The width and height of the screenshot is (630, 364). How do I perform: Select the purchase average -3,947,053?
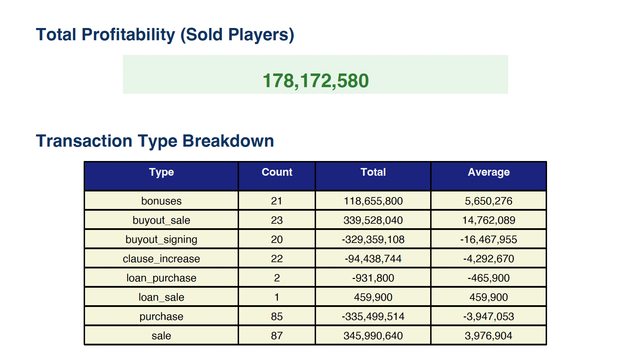pos(488,316)
